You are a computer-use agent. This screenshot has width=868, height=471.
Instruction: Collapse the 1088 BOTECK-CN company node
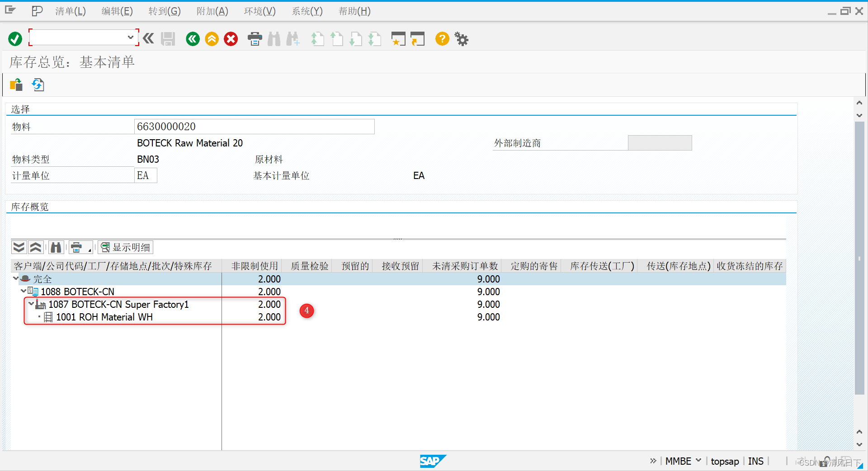[x=24, y=291]
